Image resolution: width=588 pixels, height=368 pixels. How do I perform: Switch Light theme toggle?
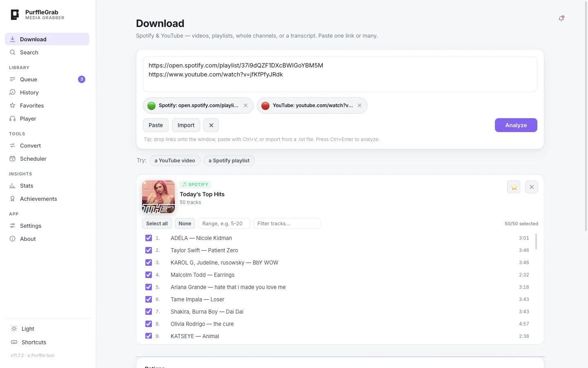coord(48,329)
